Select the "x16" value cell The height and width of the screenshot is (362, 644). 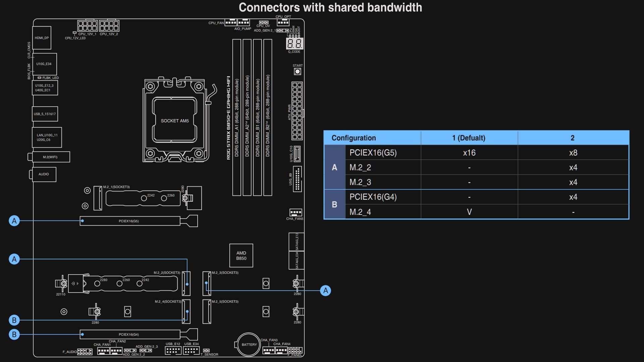(x=469, y=153)
